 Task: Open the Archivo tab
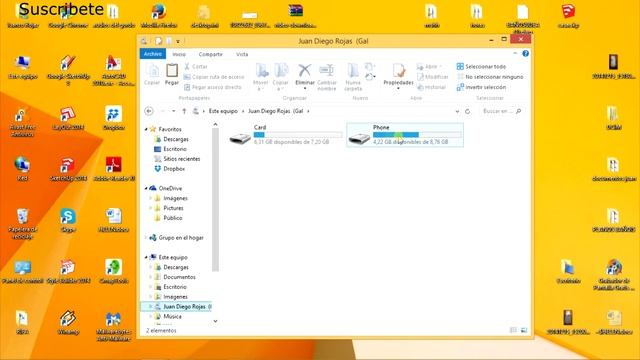[153, 54]
